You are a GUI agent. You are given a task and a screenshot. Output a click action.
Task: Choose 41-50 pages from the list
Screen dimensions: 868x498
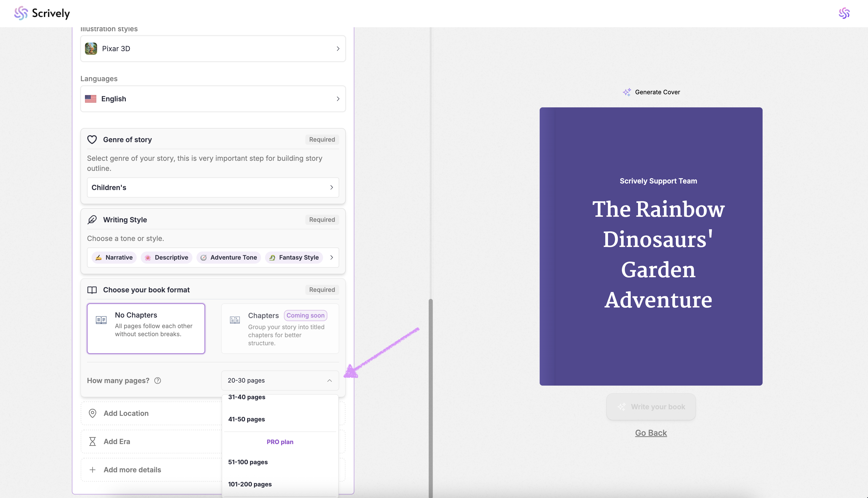(x=246, y=419)
